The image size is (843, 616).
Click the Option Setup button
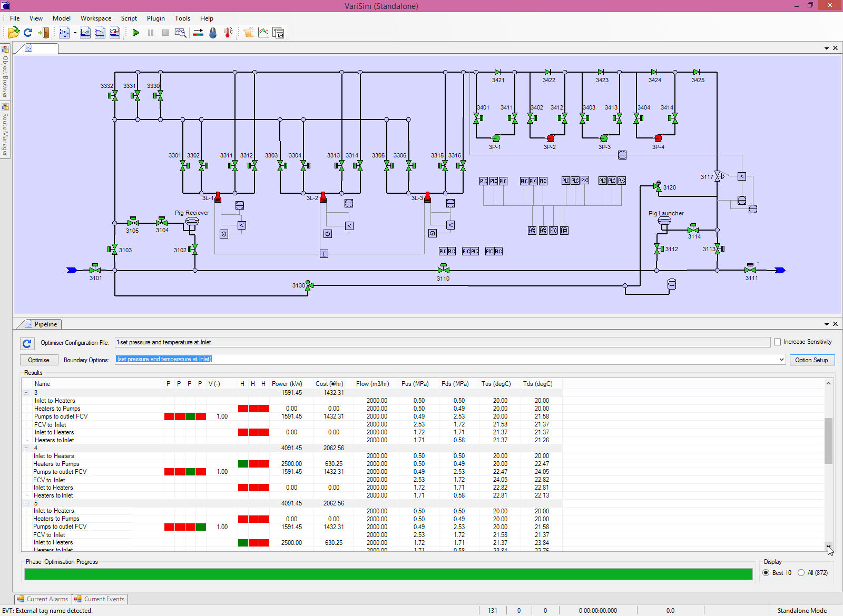coord(811,360)
